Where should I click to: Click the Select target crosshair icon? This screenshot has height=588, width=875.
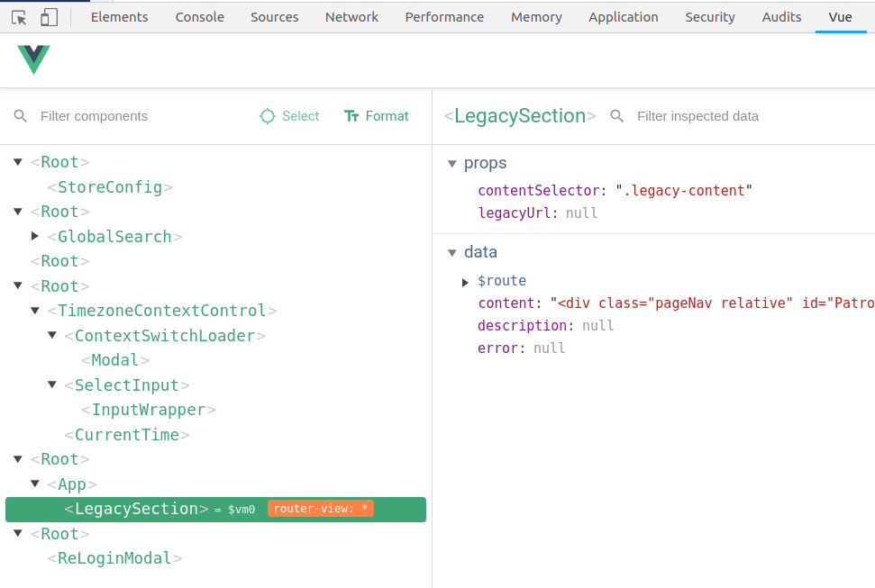pos(268,116)
